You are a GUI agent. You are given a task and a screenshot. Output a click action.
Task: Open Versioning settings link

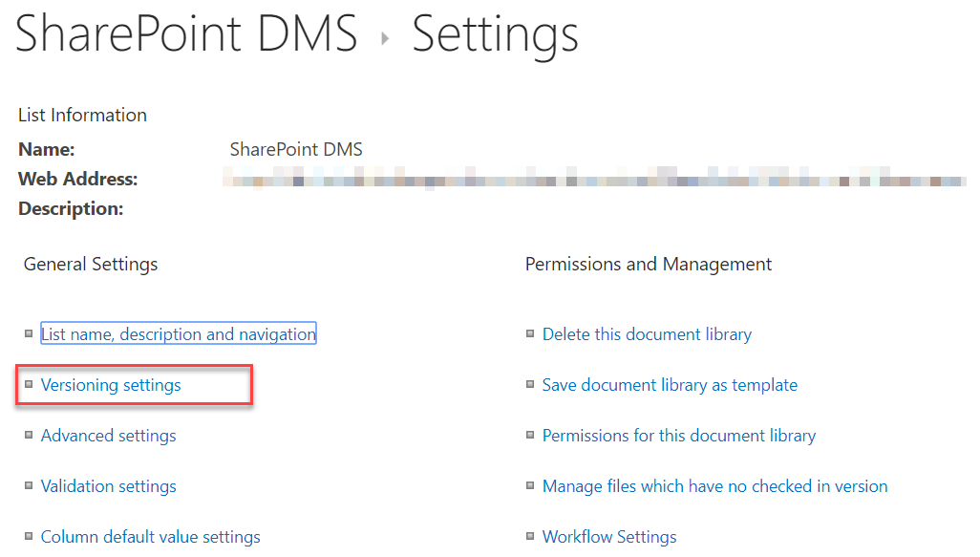pyautogui.click(x=111, y=385)
